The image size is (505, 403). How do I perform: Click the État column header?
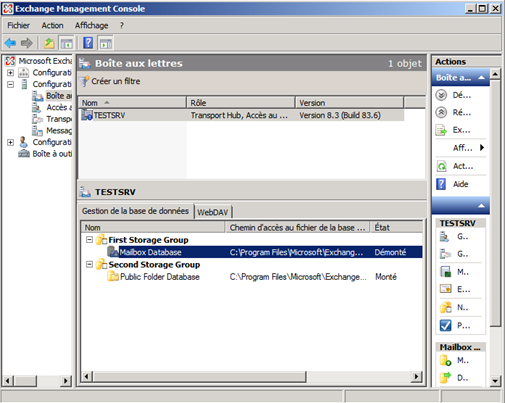coord(397,228)
